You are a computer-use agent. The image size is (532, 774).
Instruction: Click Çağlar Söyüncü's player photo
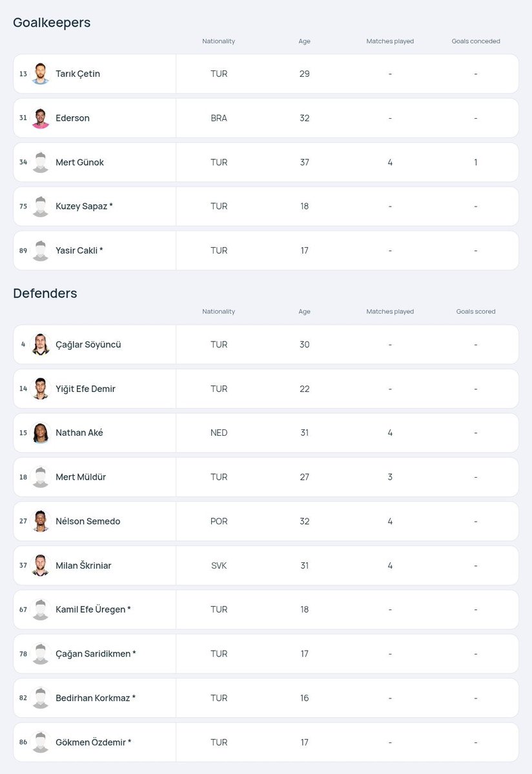[x=41, y=345]
